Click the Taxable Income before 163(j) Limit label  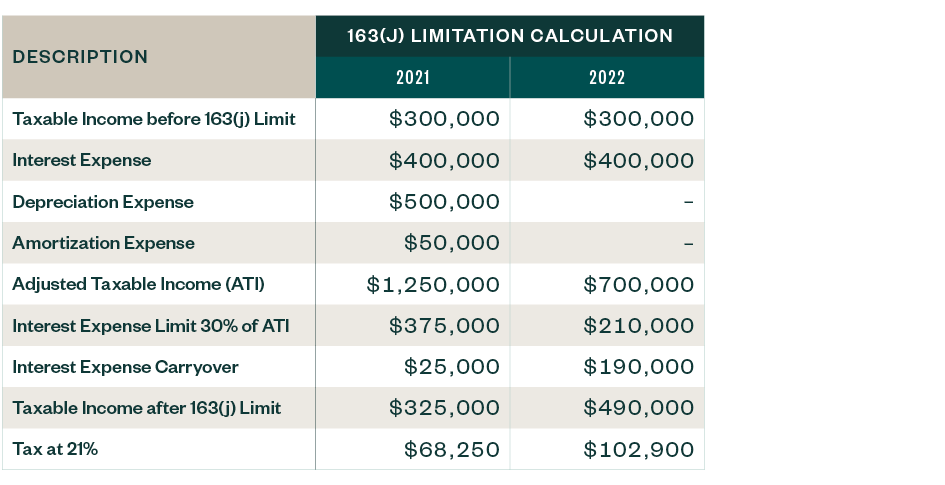click(153, 119)
